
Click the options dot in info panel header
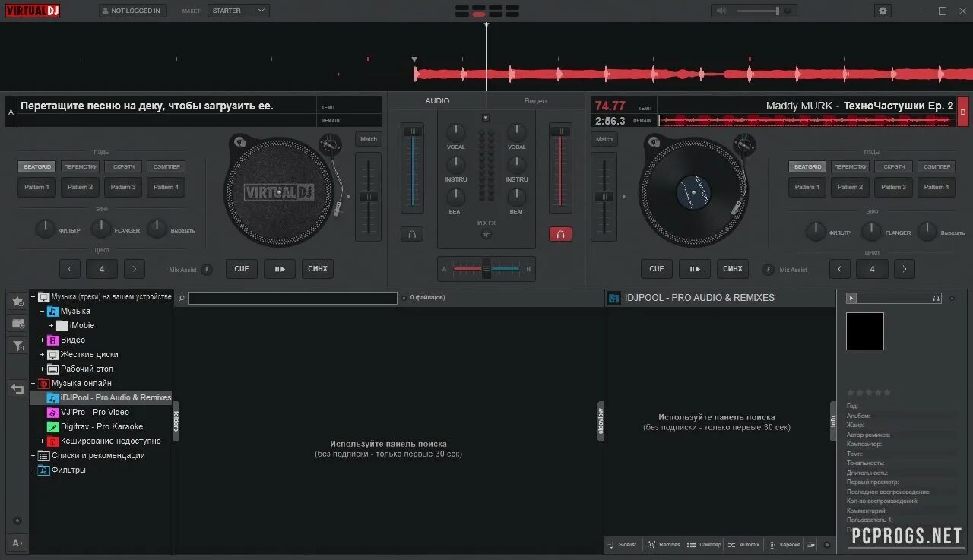(x=952, y=299)
